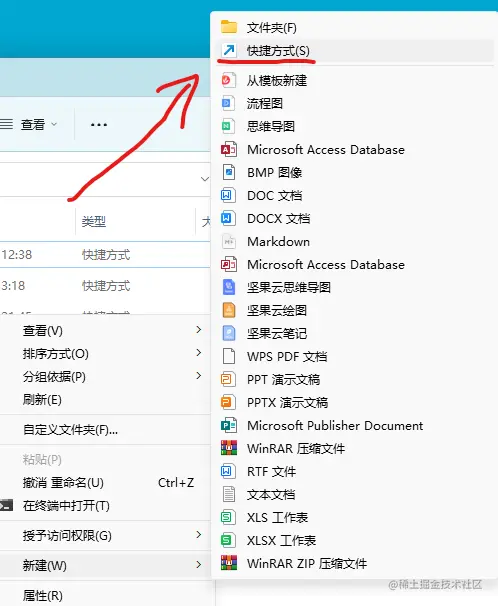498x606 pixels.
Task: Expand the 分组依据(P) submenu arrow
Action: pos(199,376)
